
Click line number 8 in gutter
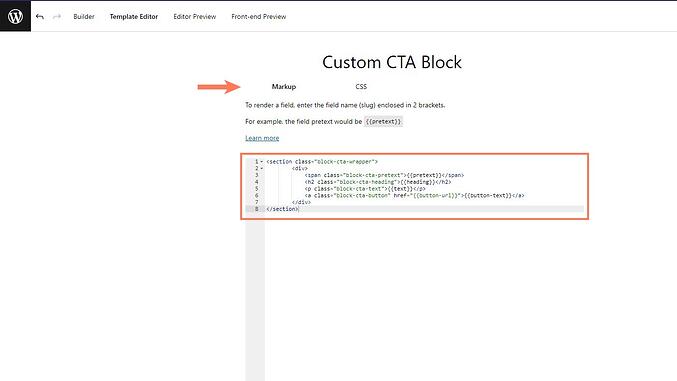point(256,209)
